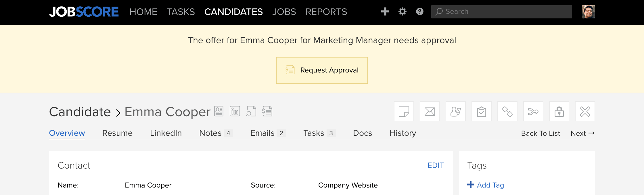Image resolution: width=644 pixels, height=195 pixels.
Task: Open the Notes tab
Action: coord(216,133)
